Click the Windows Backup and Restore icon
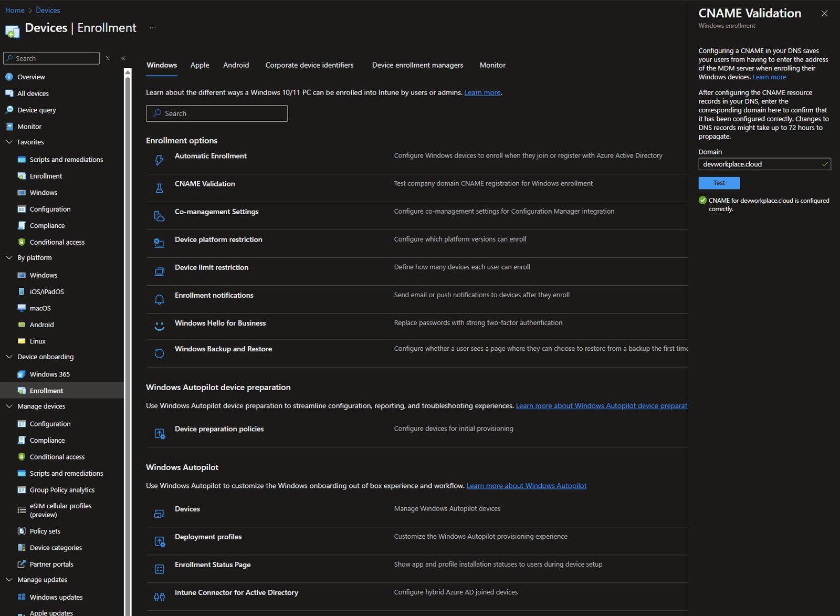This screenshot has width=840, height=616. pos(159,353)
